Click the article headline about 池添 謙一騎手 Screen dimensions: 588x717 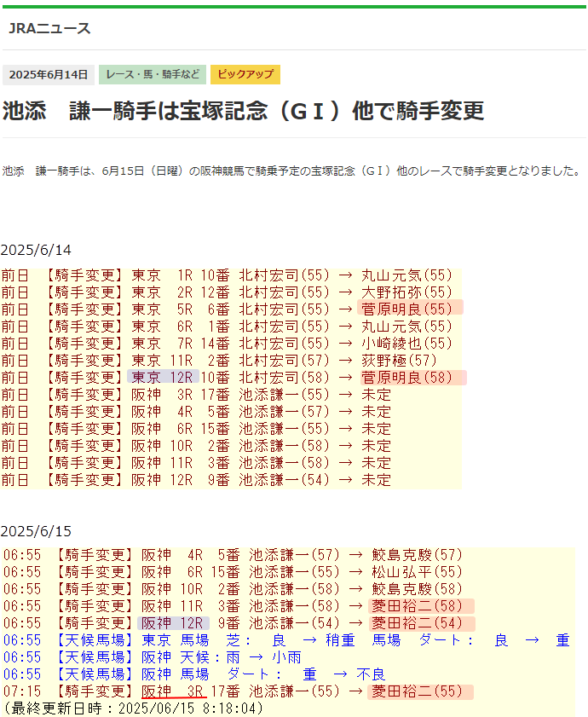click(x=243, y=111)
